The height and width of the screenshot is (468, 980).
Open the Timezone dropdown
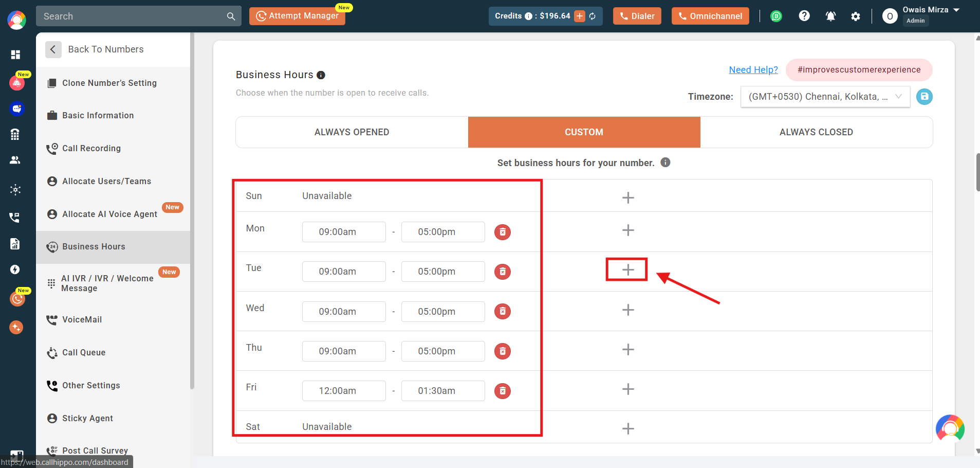825,97
